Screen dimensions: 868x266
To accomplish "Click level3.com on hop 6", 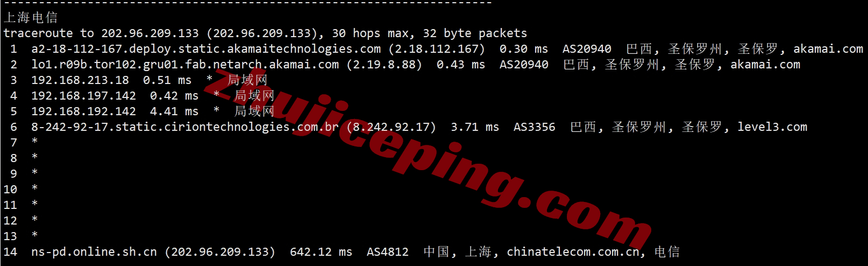I will tap(772, 127).
